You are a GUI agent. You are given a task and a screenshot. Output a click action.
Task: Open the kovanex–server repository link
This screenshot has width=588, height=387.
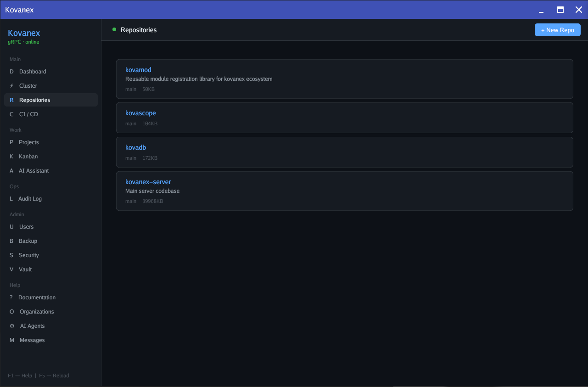(148, 182)
